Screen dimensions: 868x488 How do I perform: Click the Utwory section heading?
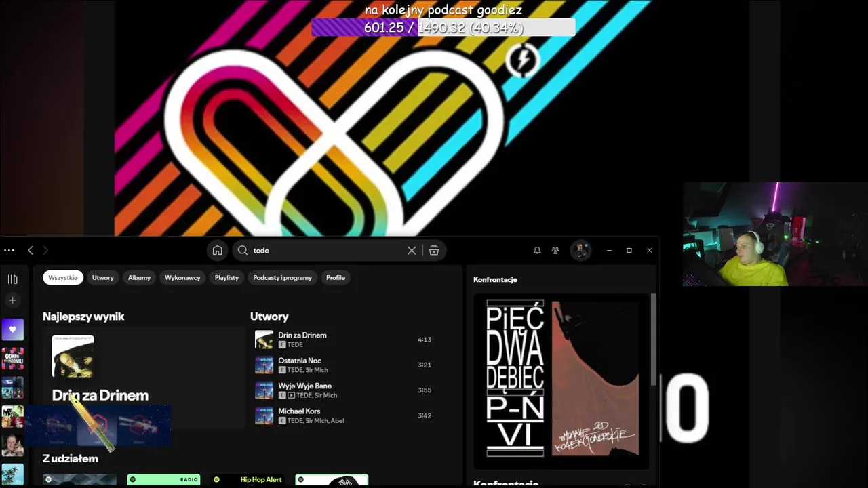pyautogui.click(x=269, y=317)
